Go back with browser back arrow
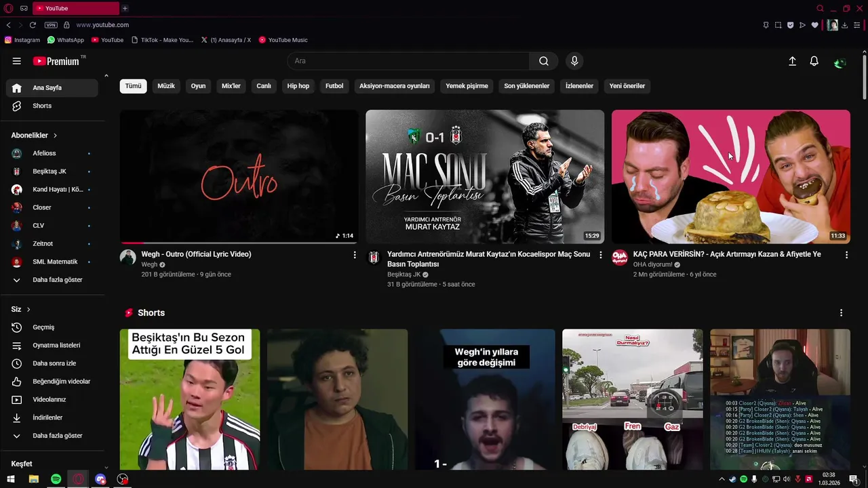Image resolution: width=868 pixels, height=488 pixels. pyautogui.click(x=8, y=25)
